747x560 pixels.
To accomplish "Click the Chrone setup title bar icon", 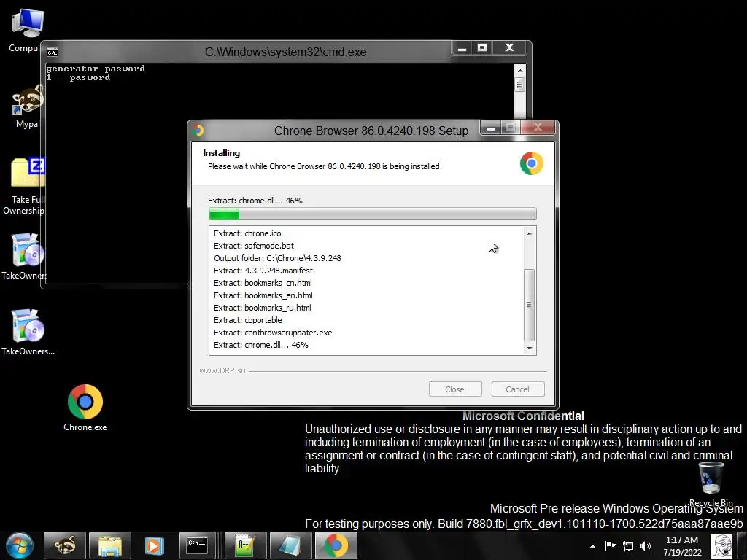I will pyautogui.click(x=198, y=130).
